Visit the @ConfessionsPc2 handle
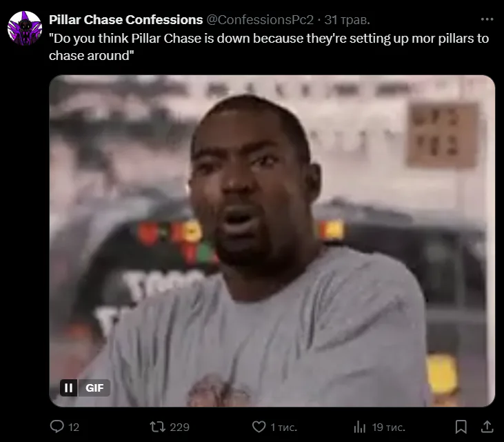504x442 pixels. click(x=260, y=20)
